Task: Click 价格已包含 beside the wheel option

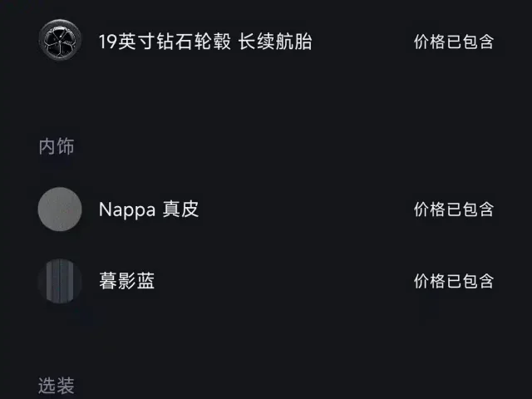Action: point(454,42)
